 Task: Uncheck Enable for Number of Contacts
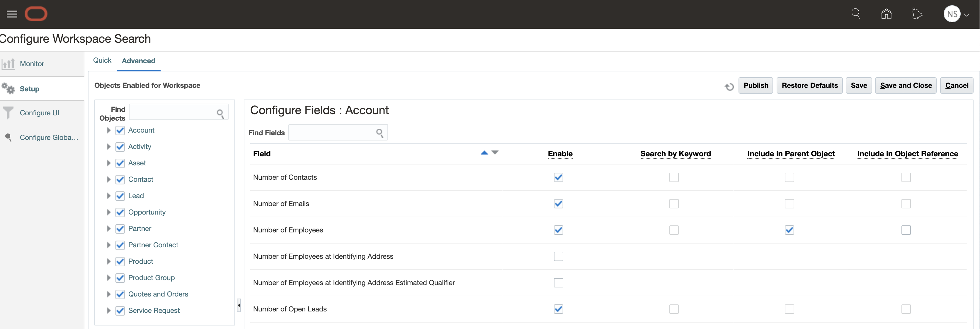pyautogui.click(x=558, y=177)
